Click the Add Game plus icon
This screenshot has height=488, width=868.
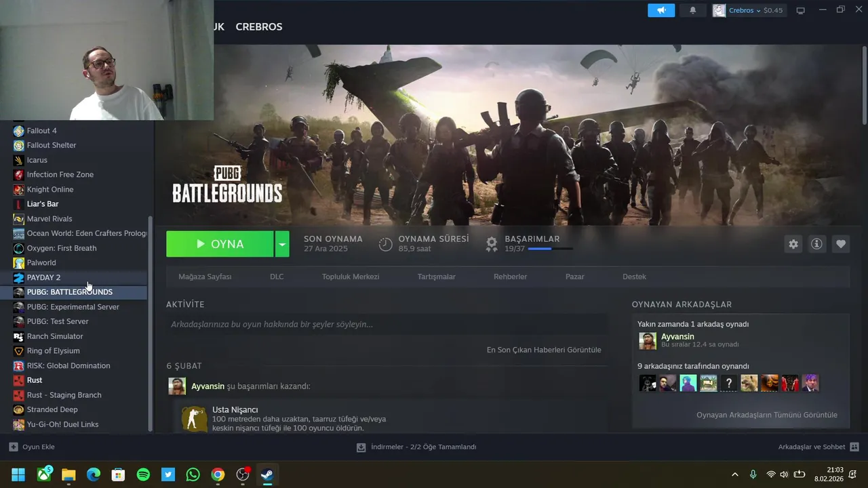pos(14,447)
